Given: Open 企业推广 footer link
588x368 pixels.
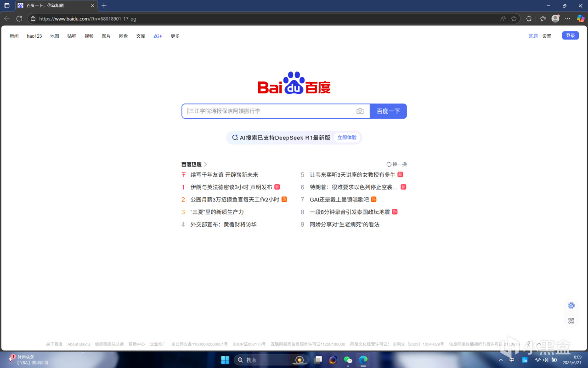Looking at the screenshot, I should [x=158, y=344].
